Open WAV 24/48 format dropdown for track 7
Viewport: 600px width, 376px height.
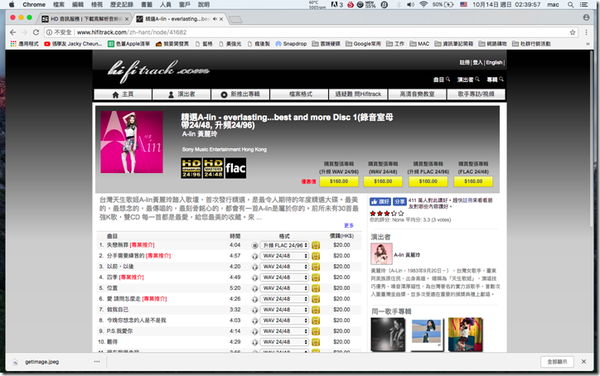pyautogui.click(x=284, y=310)
